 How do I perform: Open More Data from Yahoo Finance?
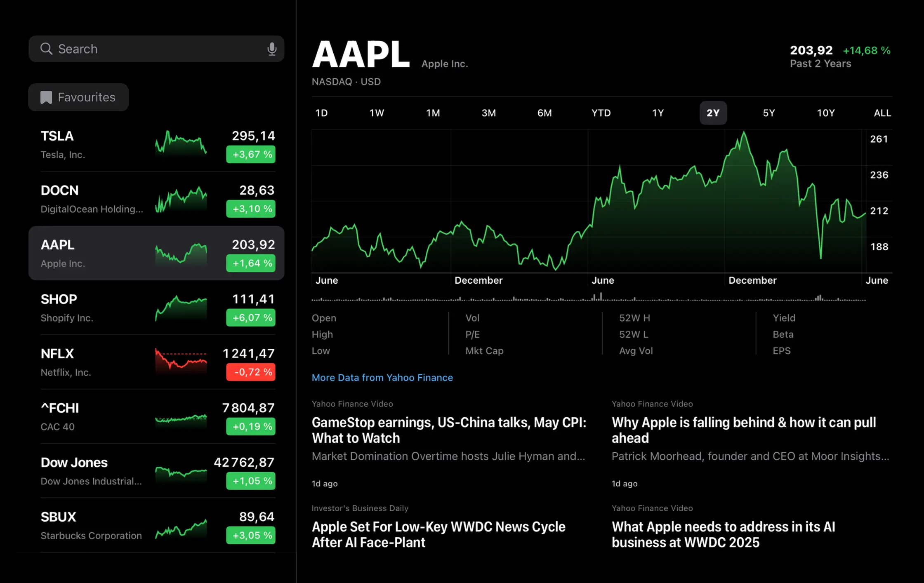click(382, 378)
